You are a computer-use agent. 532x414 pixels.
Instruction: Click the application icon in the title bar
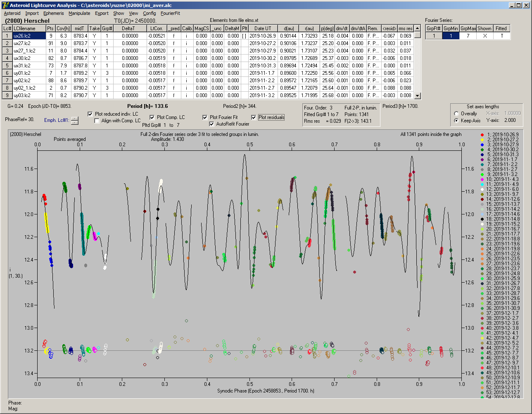coord(5,5)
